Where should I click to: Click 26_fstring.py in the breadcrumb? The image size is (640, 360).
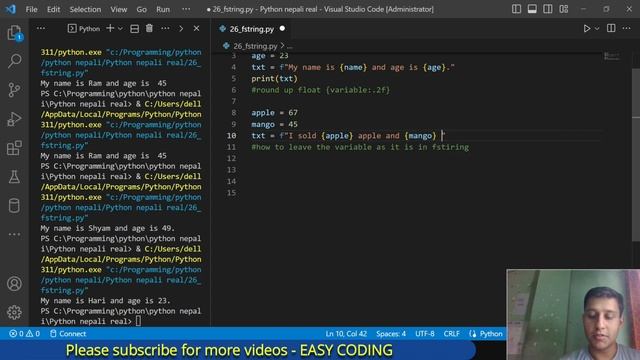coord(255,46)
